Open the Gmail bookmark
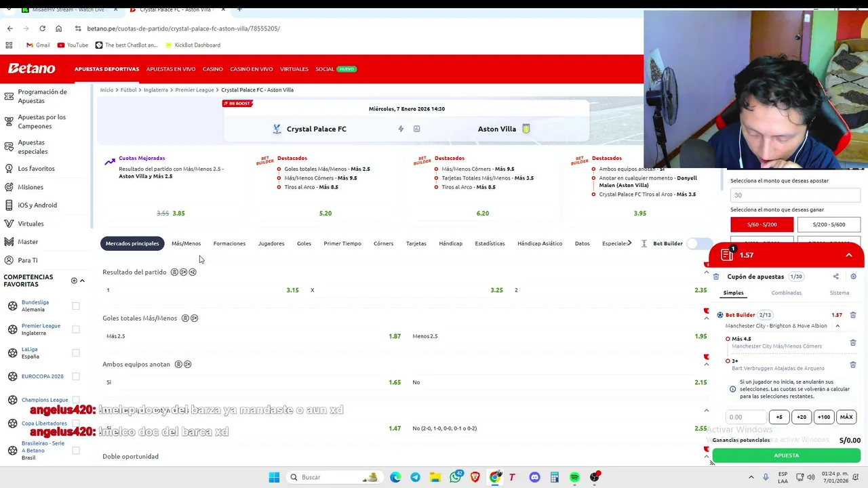Screen dimensions: 868x488 pos(38,45)
